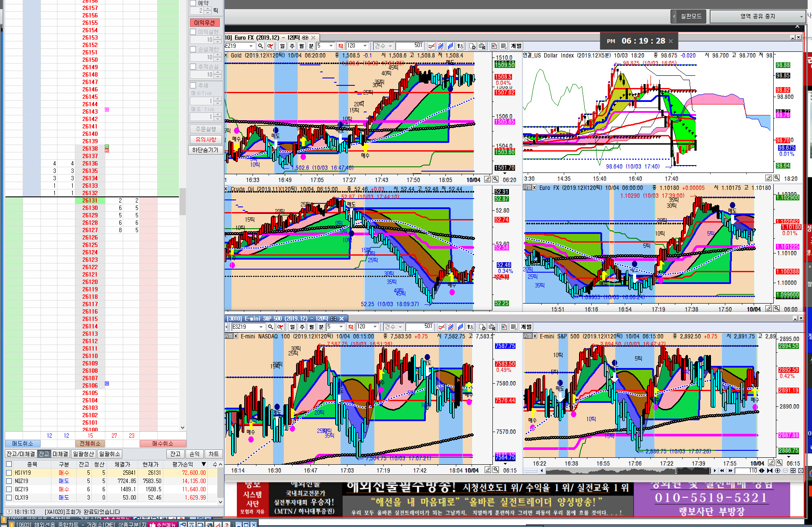812x527 pixels.
Task: Click the 주문실행 button
Action: click(206, 129)
